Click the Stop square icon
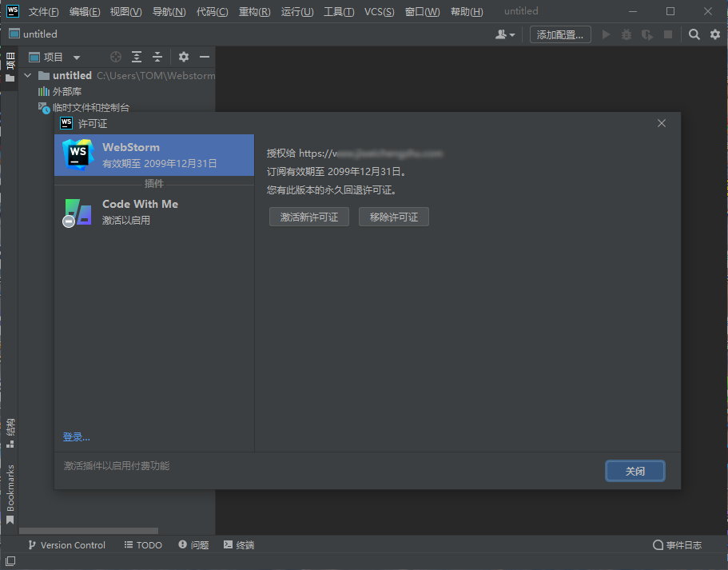 tap(668, 34)
